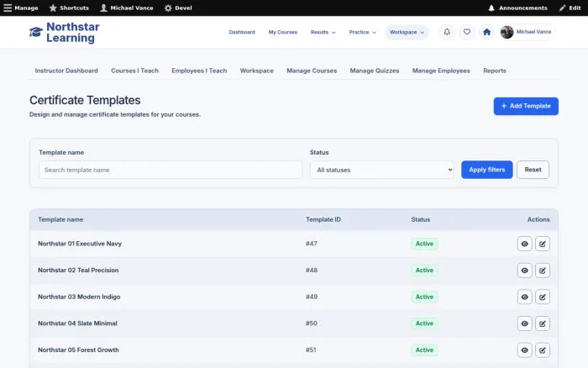Viewport: 588px width, 368px height.
Task: Go to Dashboard in top navigation
Action: (x=242, y=32)
